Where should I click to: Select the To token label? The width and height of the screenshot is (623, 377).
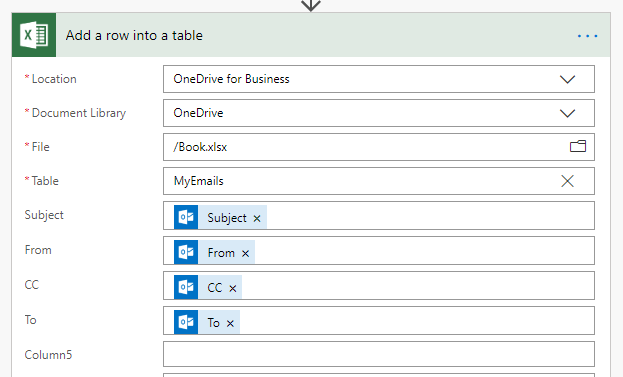coord(213,323)
